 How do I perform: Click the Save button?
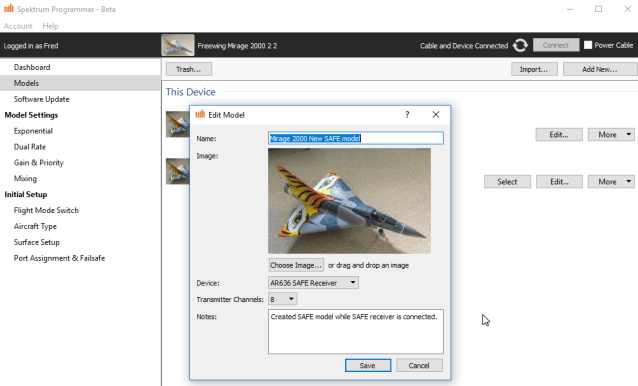tap(368, 365)
